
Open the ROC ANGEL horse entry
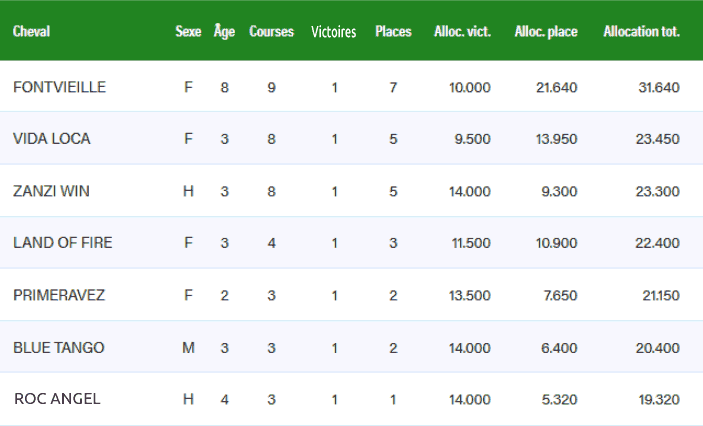[57, 399]
